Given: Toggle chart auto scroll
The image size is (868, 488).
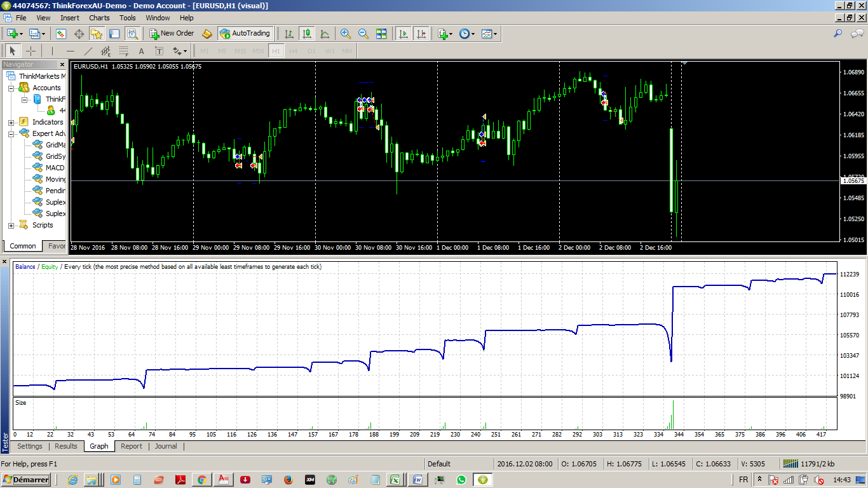Looking at the screenshot, I should click(403, 34).
